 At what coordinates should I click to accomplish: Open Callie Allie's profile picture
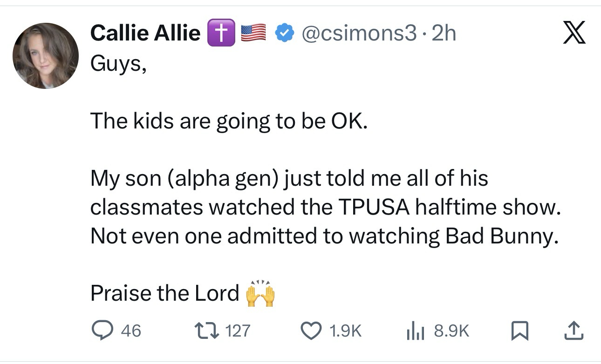click(45, 56)
